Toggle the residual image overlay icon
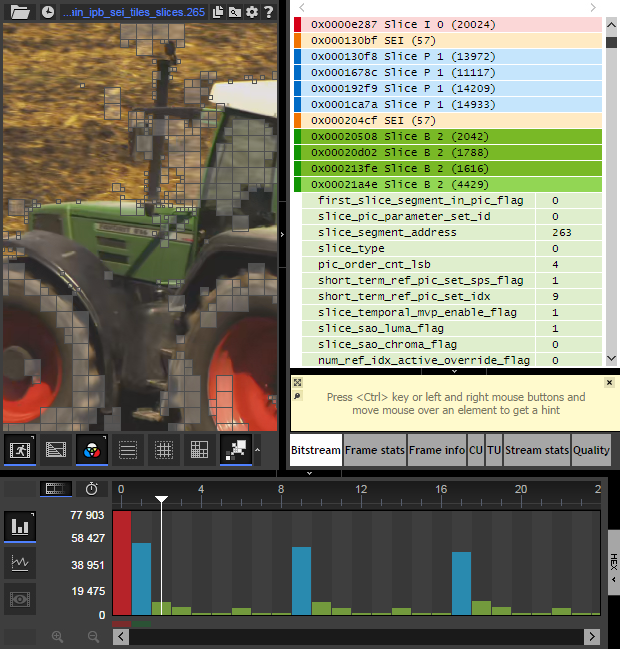The width and height of the screenshot is (620, 649). tap(56, 449)
